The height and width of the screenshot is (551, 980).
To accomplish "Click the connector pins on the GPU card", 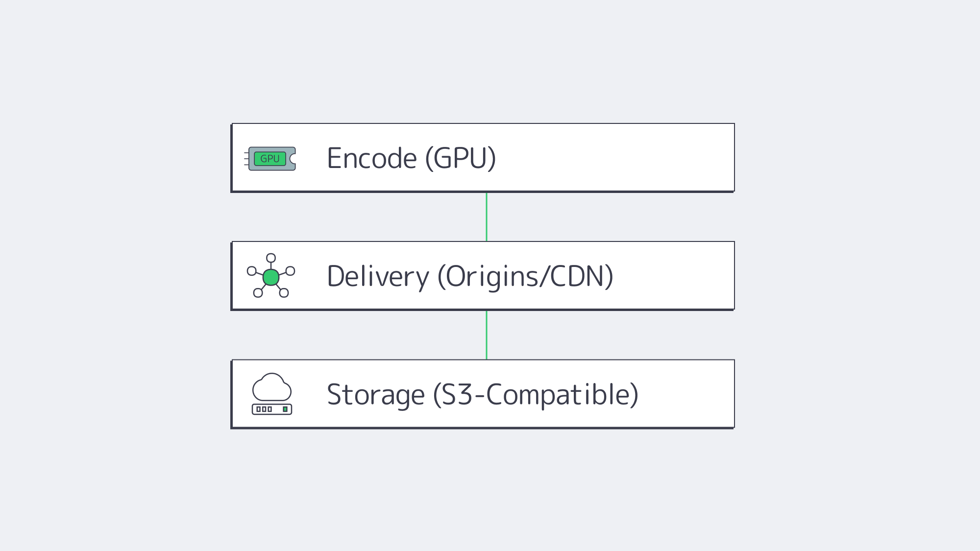I will (246, 159).
